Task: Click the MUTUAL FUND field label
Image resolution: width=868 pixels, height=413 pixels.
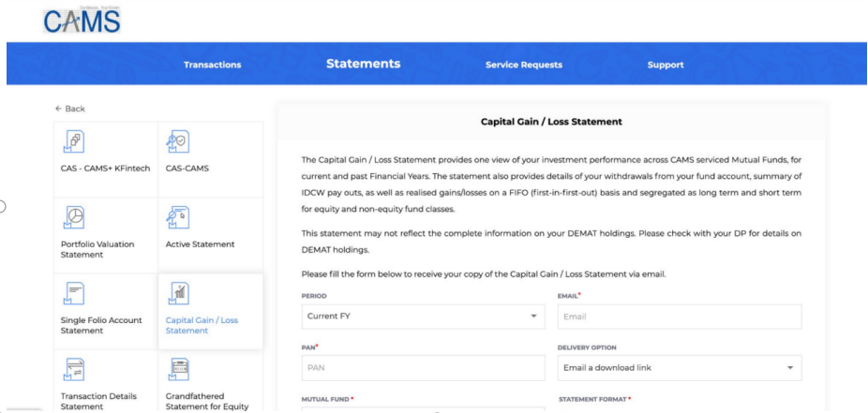Action: pos(328,399)
